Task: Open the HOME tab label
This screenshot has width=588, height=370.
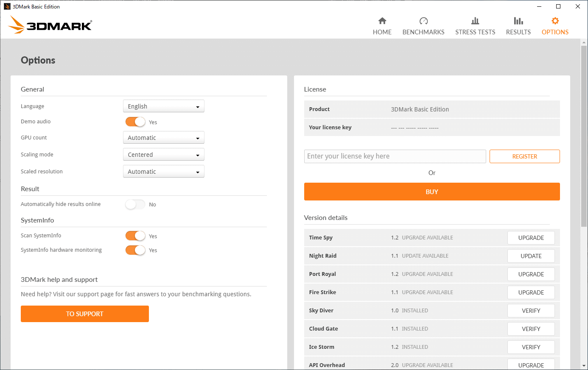Action: click(382, 32)
